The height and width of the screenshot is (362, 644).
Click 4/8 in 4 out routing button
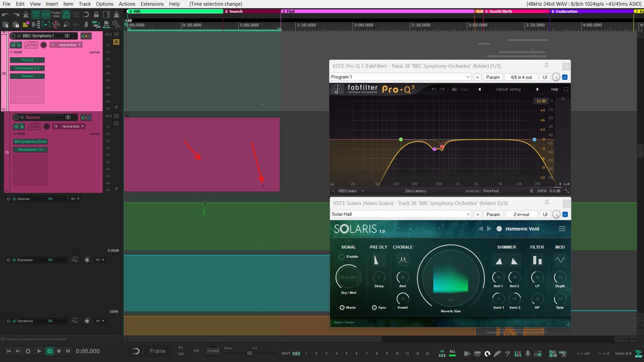521,77
